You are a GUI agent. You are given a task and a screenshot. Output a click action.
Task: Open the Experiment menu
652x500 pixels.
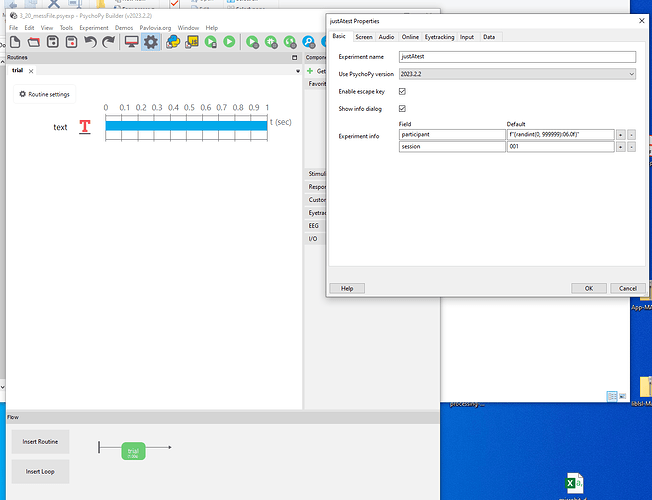pyautogui.click(x=94, y=28)
